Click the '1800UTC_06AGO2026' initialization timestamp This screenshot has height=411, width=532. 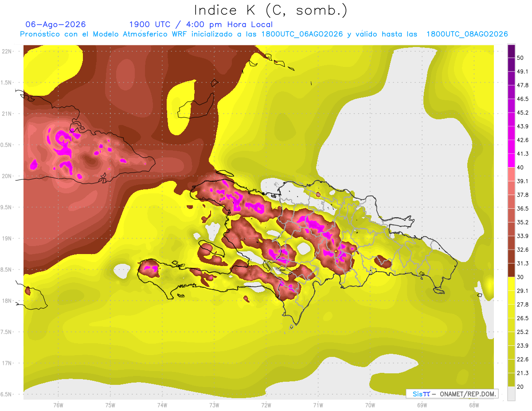(x=302, y=34)
